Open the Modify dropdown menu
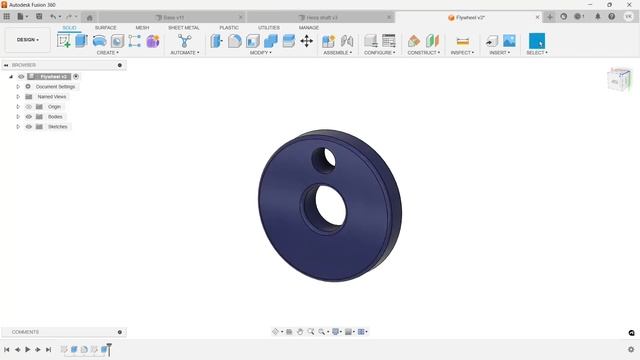Viewport: 640px width, 360px height. coord(260,53)
